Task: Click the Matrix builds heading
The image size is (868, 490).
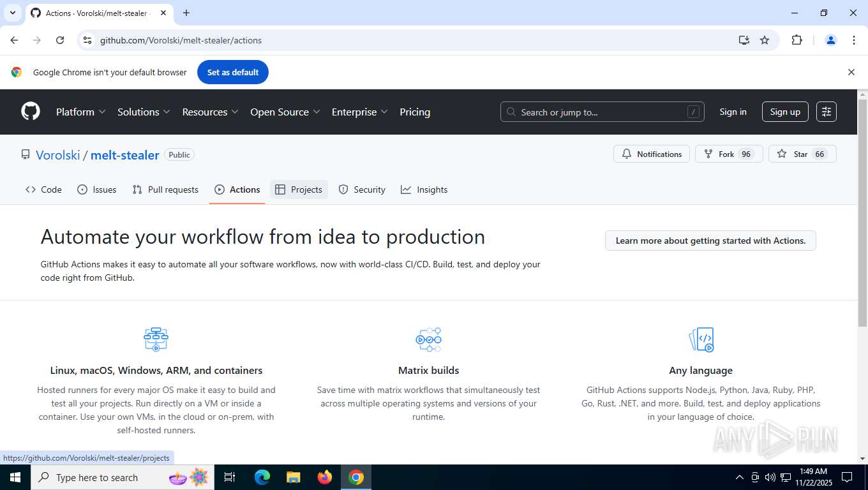Action: pyautogui.click(x=428, y=370)
